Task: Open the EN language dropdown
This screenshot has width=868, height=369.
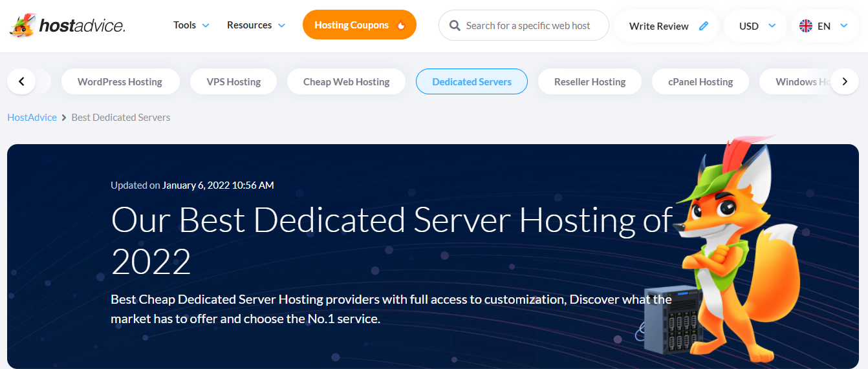Action: click(x=825, y=26)
